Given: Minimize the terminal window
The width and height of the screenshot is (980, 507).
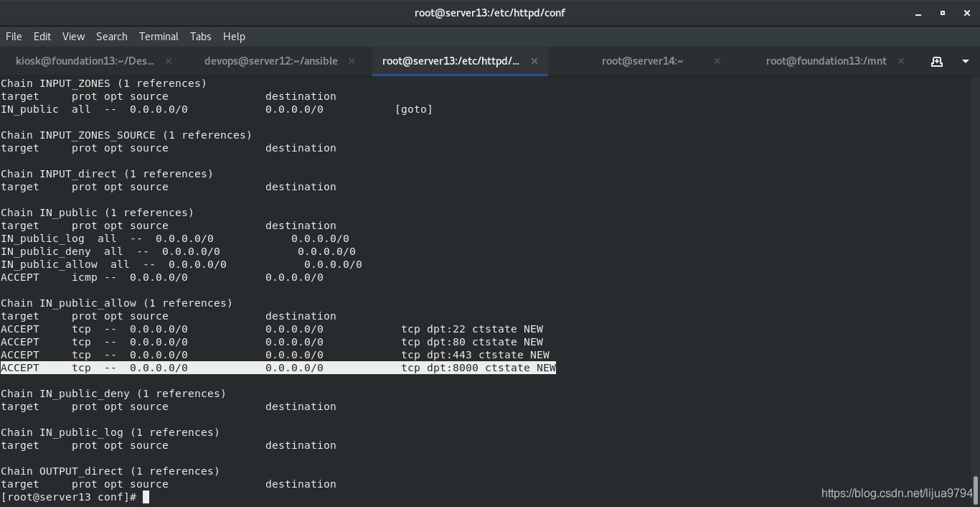Looking at the screenshot, I should pyautogui.click(x=918, y=13).
